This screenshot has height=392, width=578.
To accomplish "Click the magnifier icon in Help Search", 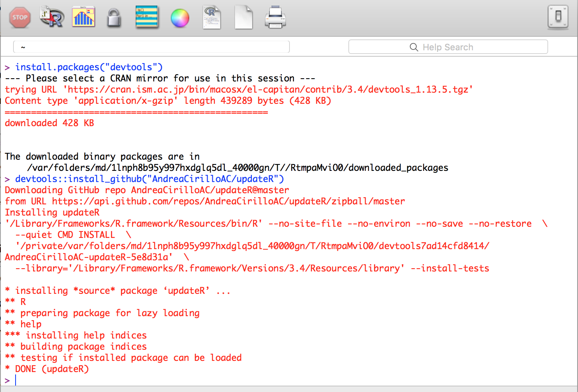I will coord(414,47).
